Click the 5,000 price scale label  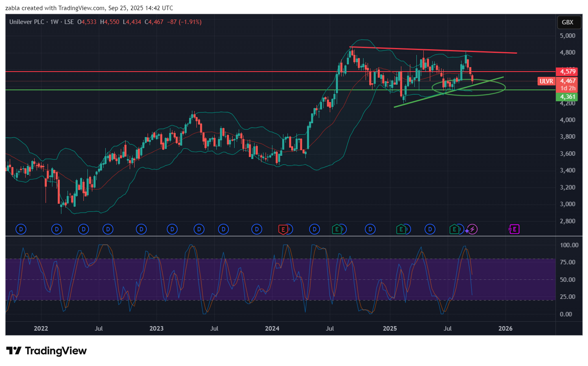tap(568, 36)
